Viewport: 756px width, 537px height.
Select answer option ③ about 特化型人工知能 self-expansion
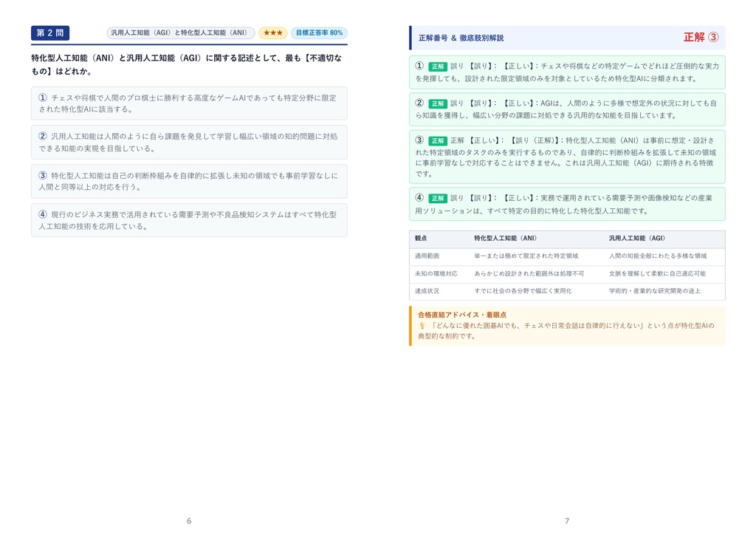[x=189, y=182]
